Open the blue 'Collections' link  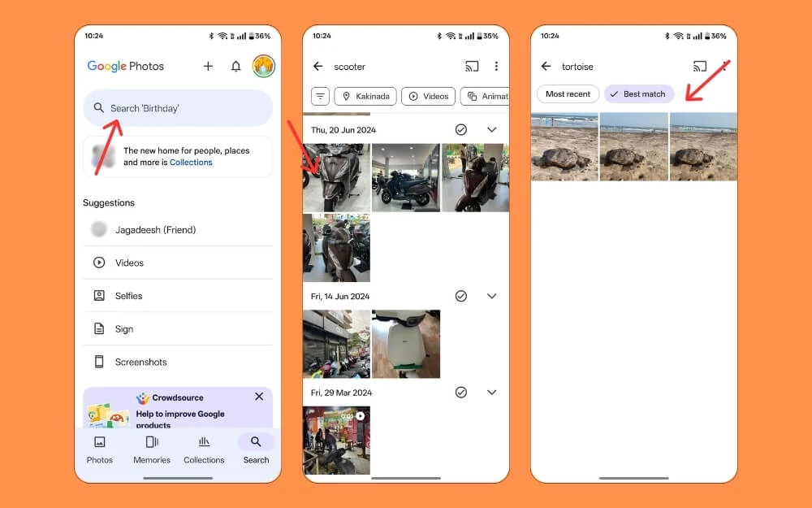(191, 163)
